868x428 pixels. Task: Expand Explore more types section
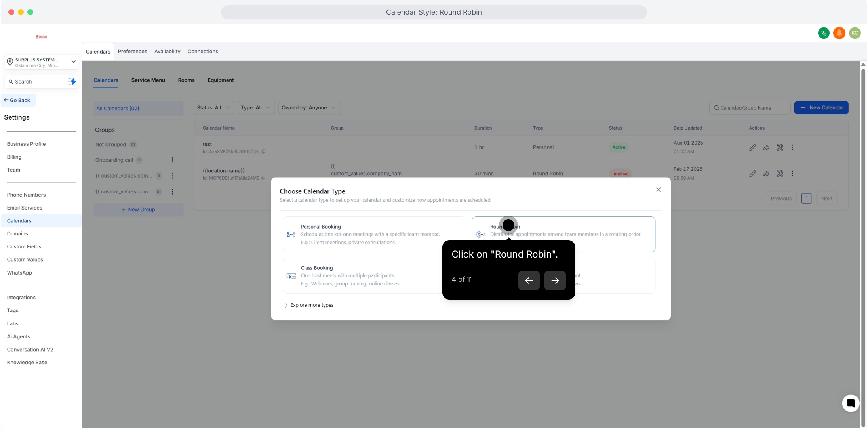[308, 305]
